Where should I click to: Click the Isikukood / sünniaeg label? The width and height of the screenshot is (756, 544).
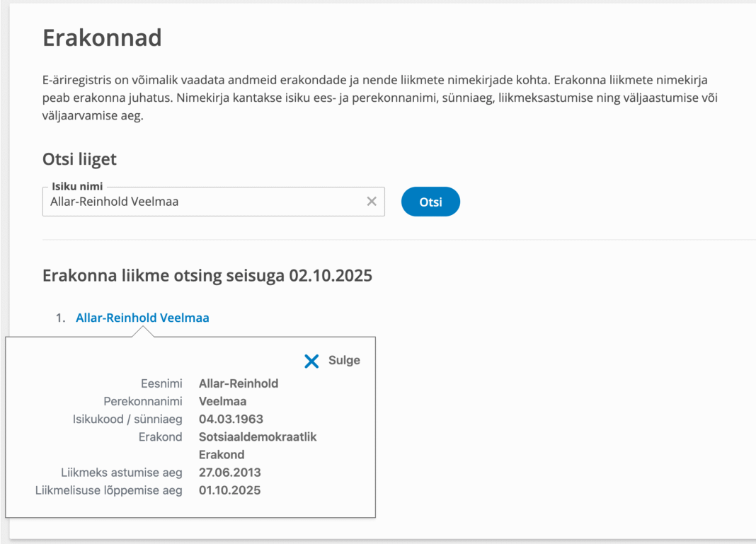(127, 419)
